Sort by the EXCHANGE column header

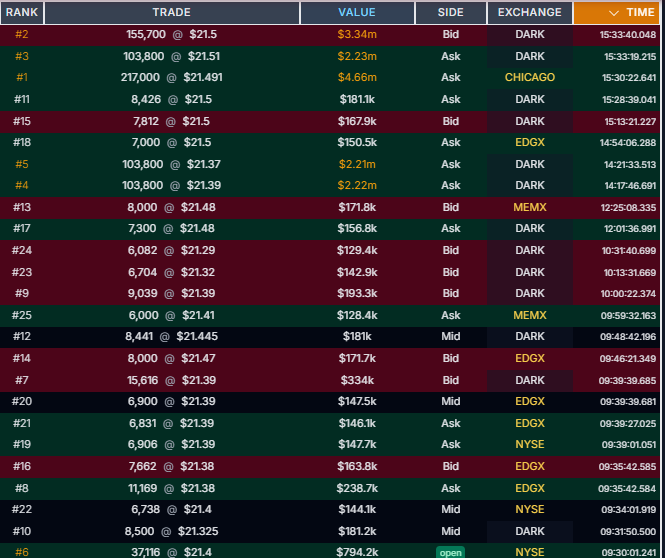pyautogui.click(x=530, y=13)
